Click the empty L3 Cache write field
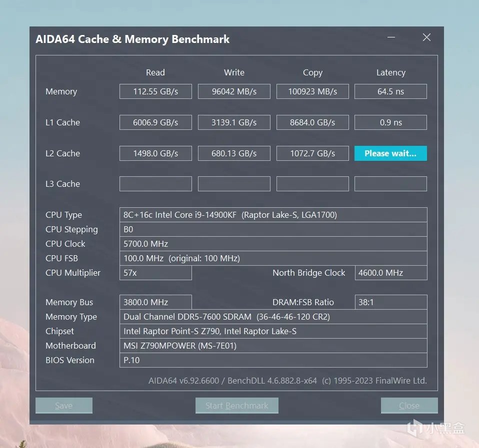The width and height of the screenshot is (479, 448). (234, 184)
